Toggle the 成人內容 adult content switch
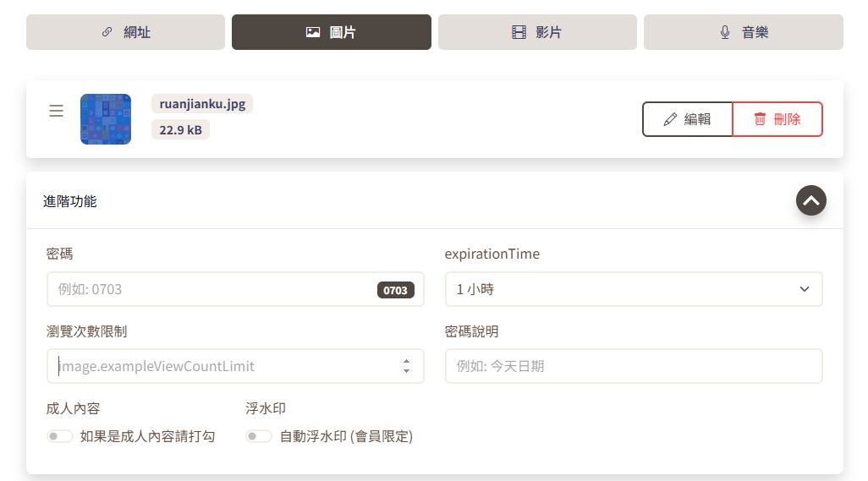Screen dimensions: 868x481 point(60,436)
